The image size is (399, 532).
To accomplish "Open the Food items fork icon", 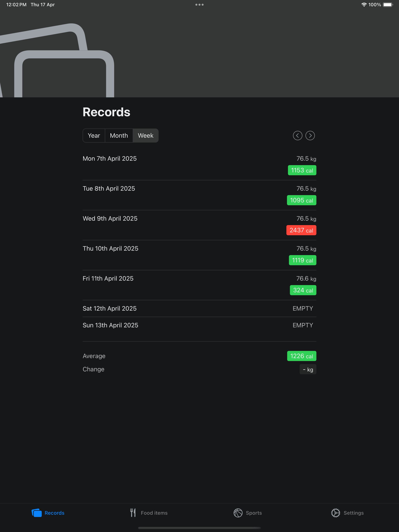I will pos(133,513).
